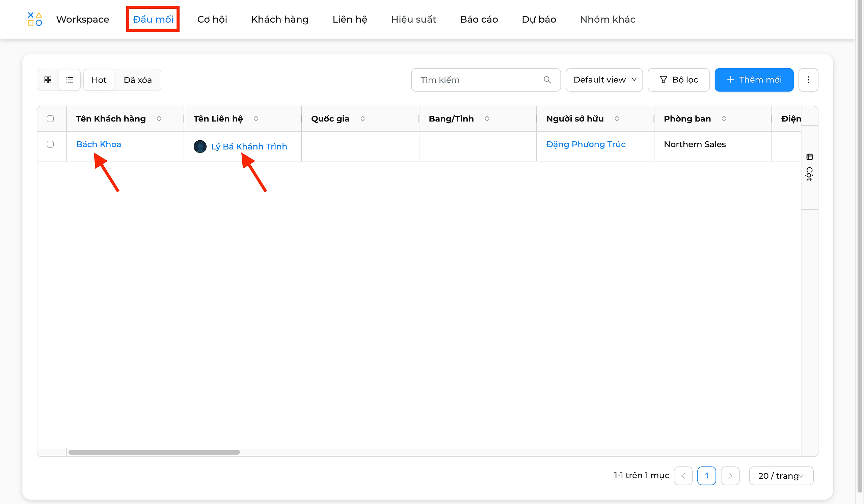This screenshot has width=864, height=504.
Task: Select page 1 in pagination
Action: coord(707,476)
